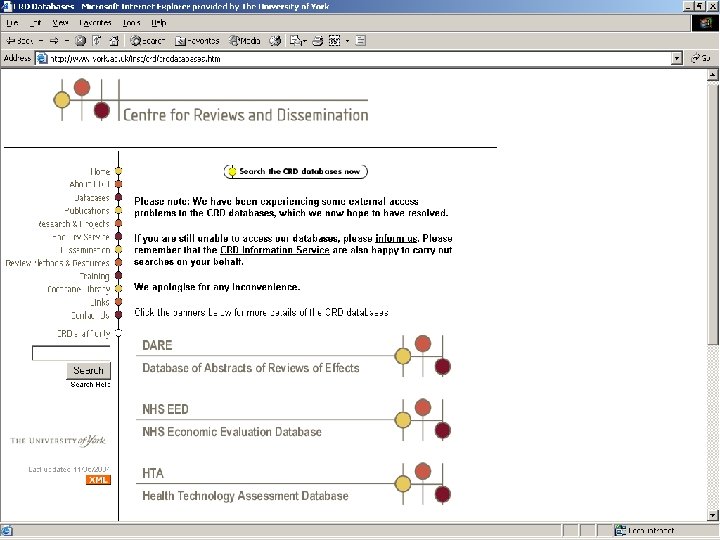Open the Back button history dropdown arrow

click(x=41, y=41)
